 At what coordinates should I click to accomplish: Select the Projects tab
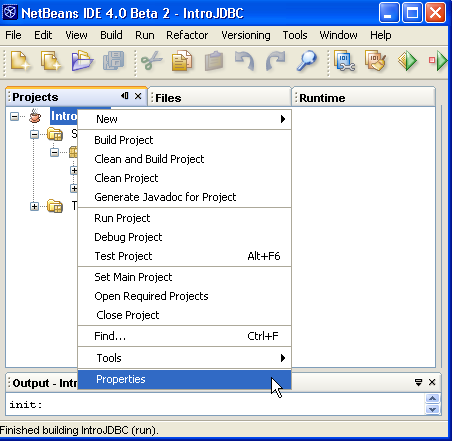(76, 97)
